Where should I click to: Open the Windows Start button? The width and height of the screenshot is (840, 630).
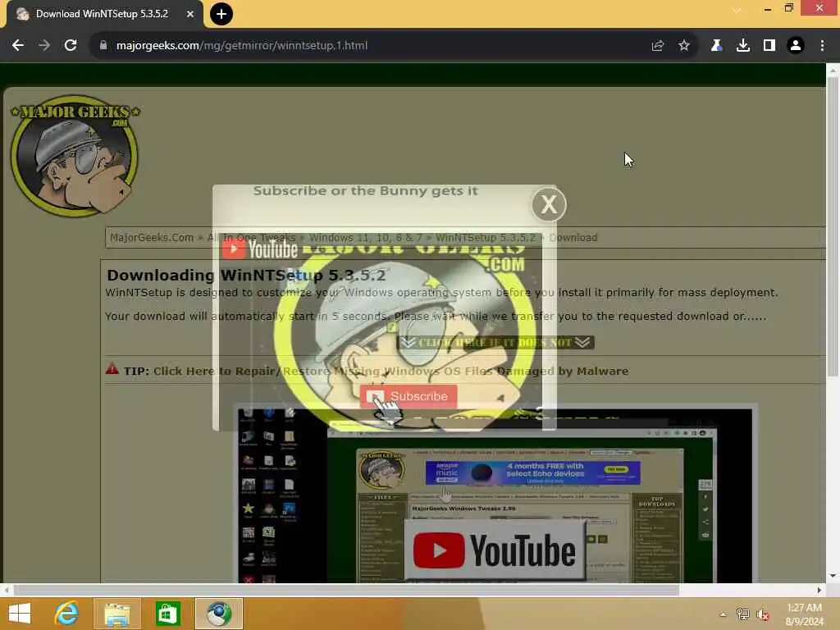click(20, 614)
